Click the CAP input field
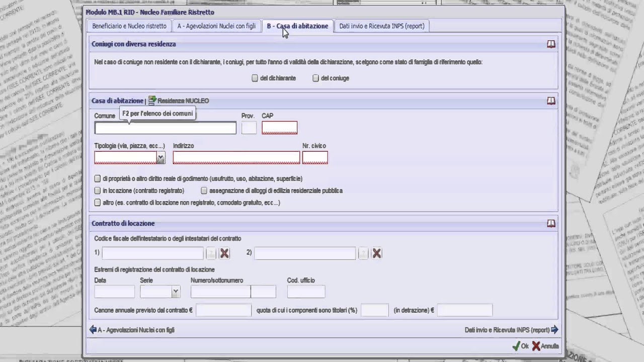The height and width of the screenshot is (362, 644). 279,128
